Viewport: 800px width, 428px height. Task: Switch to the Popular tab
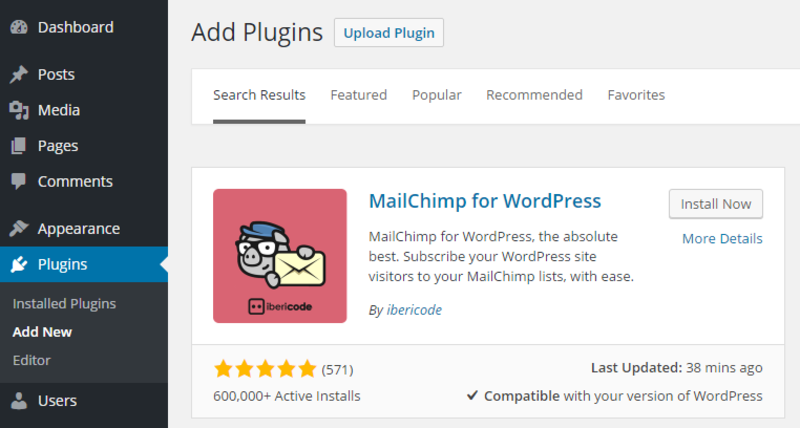pyautogui.click(x=437, y=95)
